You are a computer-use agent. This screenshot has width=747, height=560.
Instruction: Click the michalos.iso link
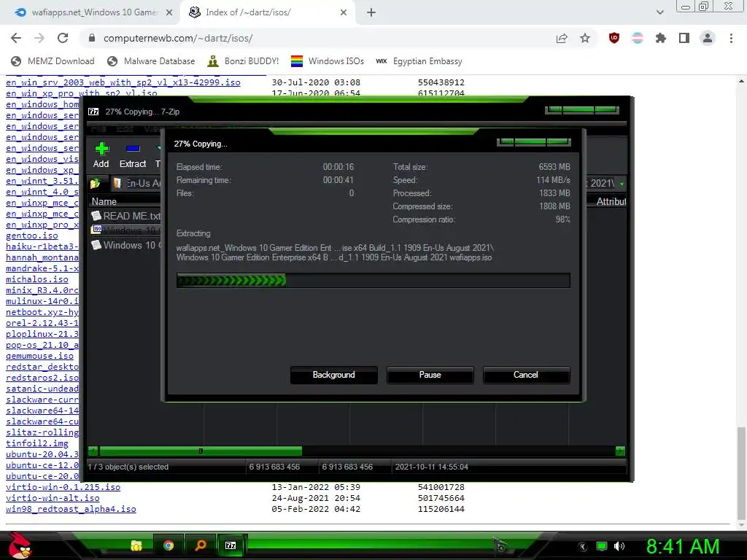point(37,279)
